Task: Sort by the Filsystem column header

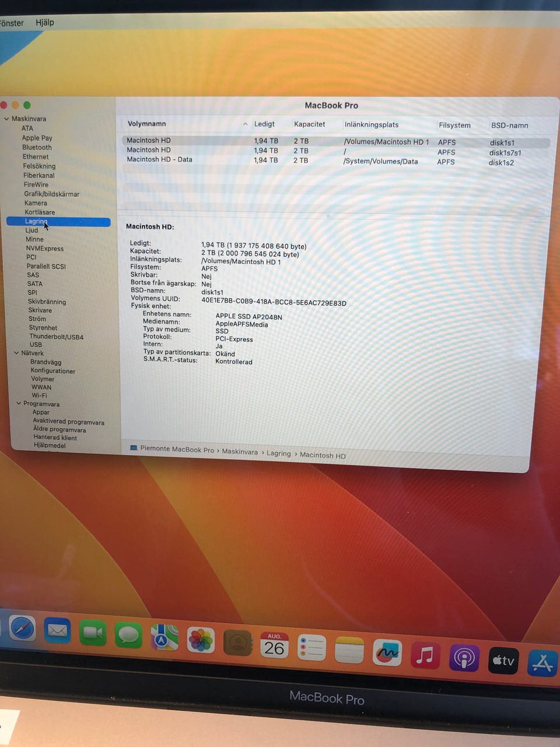Action: click(x=454, y=125)
